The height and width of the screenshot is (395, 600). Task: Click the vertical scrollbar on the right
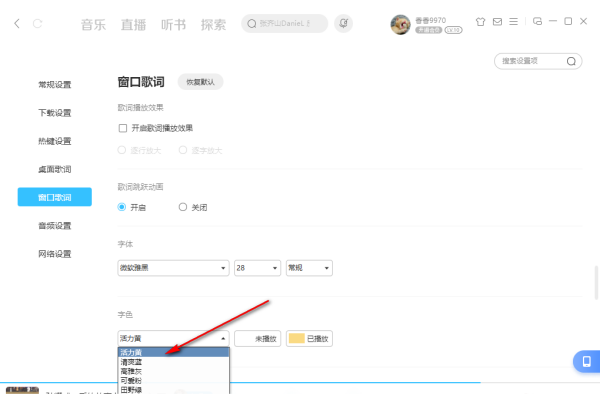point(597,283)
